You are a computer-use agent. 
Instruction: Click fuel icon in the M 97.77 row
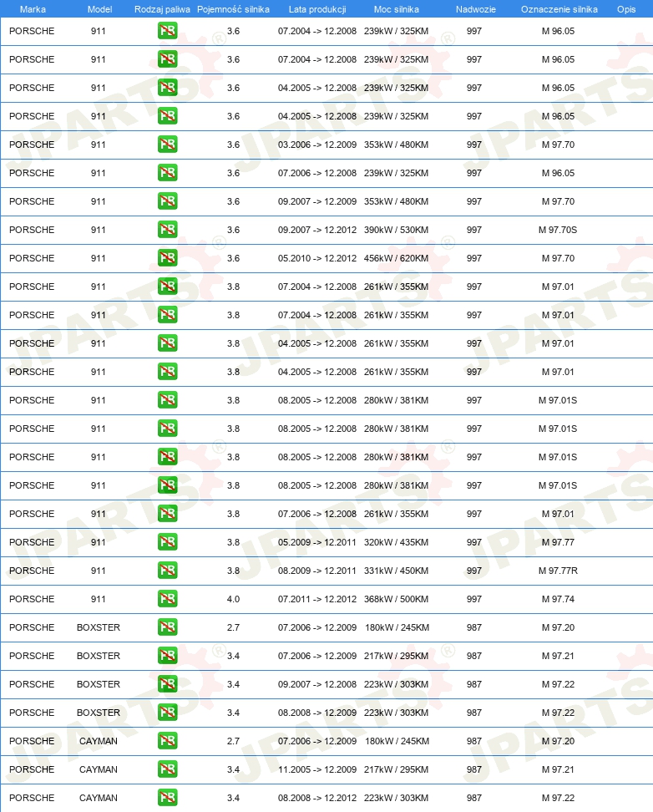click(x=167, y=542)
